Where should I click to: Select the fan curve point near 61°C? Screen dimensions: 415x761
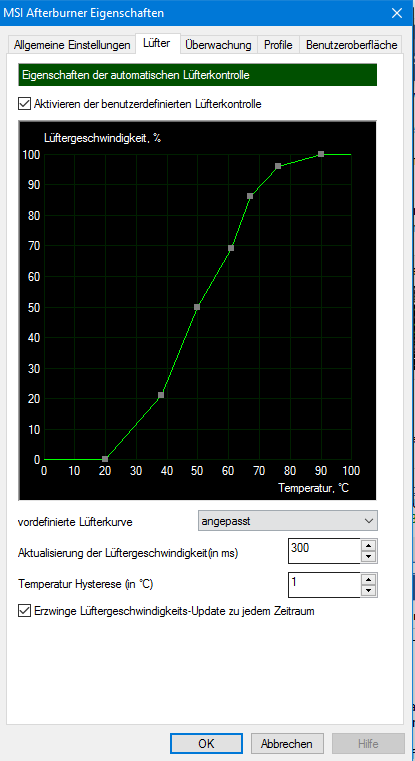click(x=231, y=248)
